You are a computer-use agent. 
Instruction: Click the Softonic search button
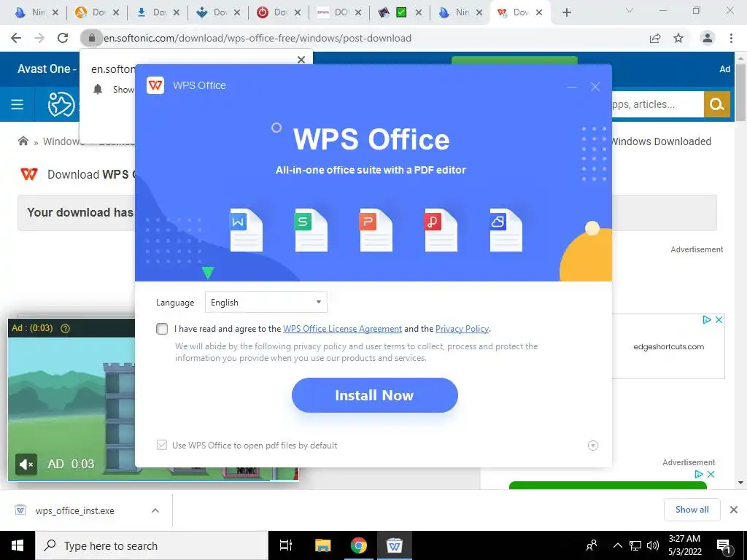click(717, 104)
